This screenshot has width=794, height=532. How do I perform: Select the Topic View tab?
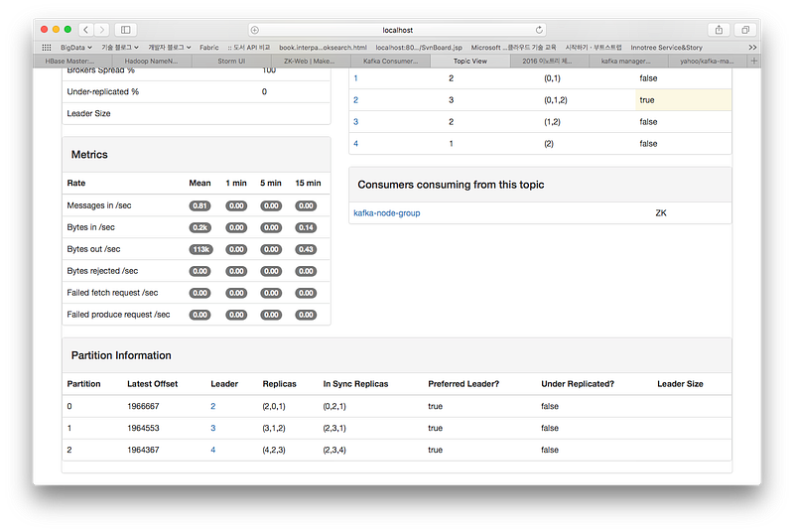pyautogui.click(x=469, y=62)
